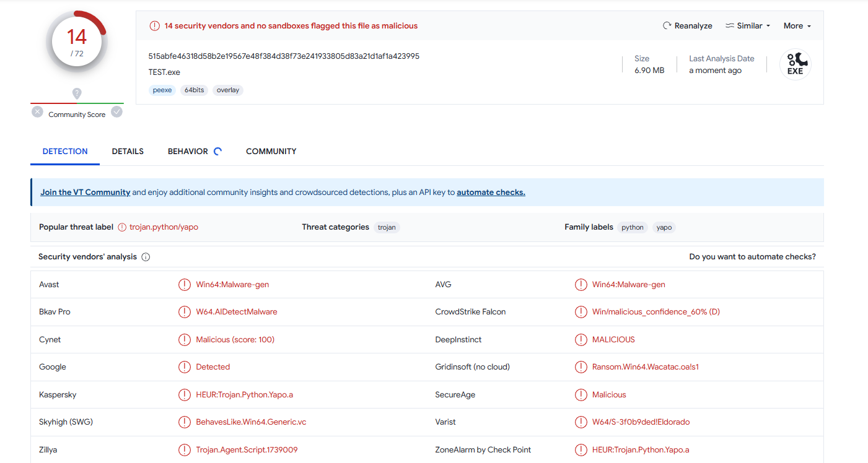The height and width of the screenshot is (463, 868).
Task: Click the alert icon next to Win64:Malware-gen
Action: pyautogui.click(x=185, y=284)
